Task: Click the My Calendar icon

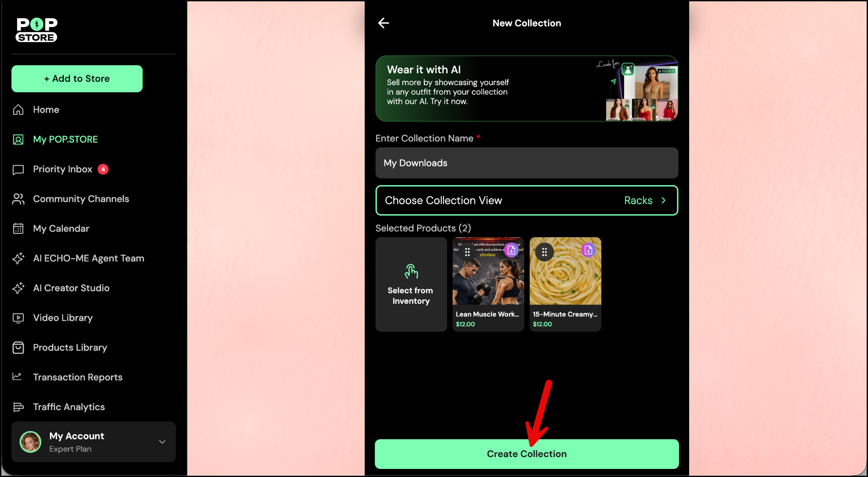Action: (18, 229)
